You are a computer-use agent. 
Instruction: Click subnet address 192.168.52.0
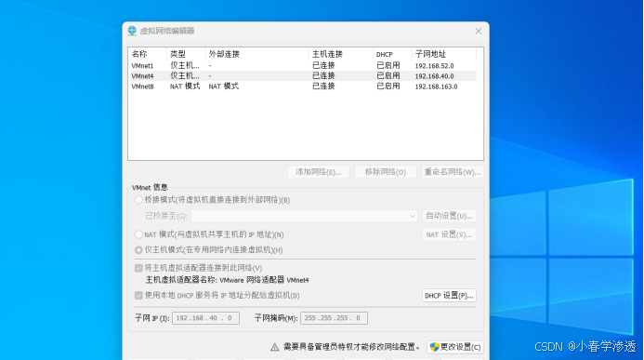click(x=434, y=66)
